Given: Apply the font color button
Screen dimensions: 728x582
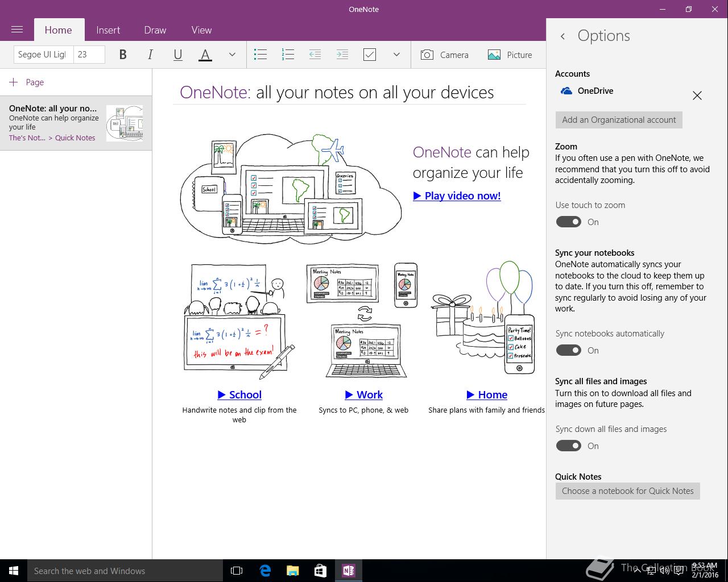Looking at the screenshot, I should click(x=205, y=55).
